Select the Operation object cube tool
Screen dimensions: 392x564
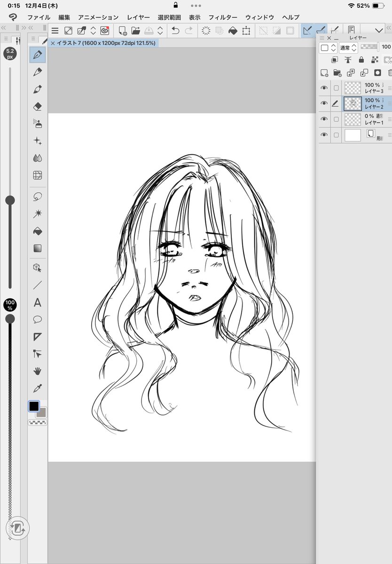pos(38,268)
